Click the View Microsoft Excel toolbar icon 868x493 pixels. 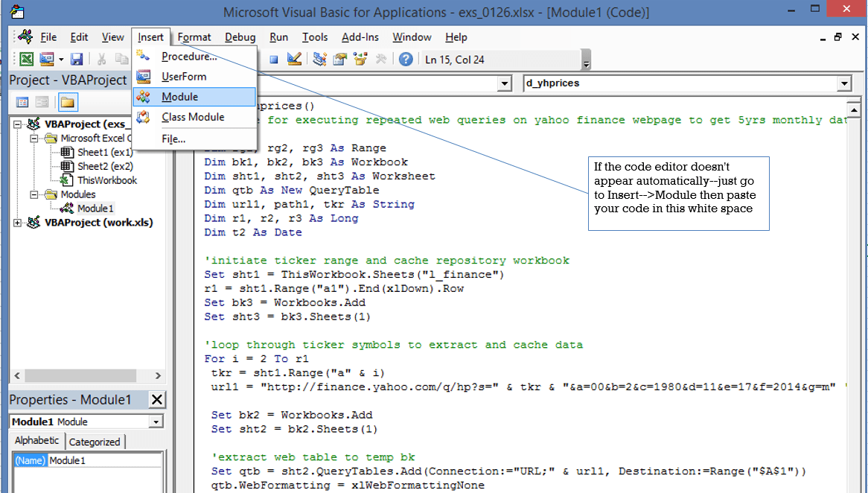(x=26, y=60)
